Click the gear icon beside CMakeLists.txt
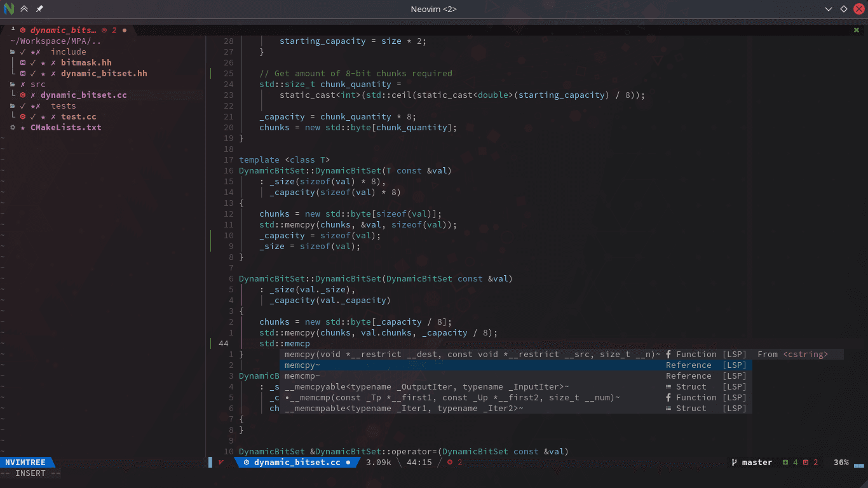The width and height of the screenshot is (868, 488). tap(11, 127)
